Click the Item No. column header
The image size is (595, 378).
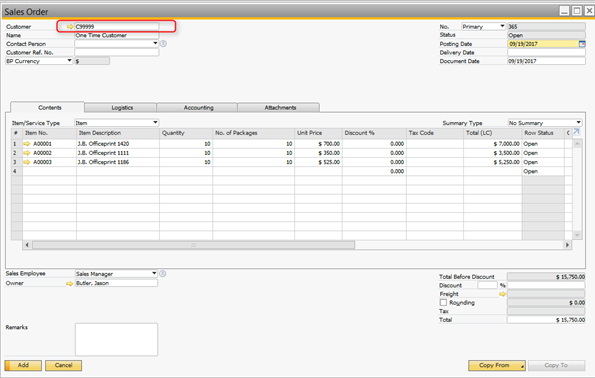coord(49,133)
